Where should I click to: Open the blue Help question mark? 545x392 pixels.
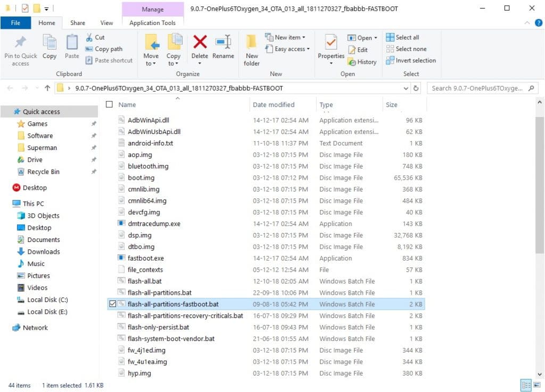[539, 23]
